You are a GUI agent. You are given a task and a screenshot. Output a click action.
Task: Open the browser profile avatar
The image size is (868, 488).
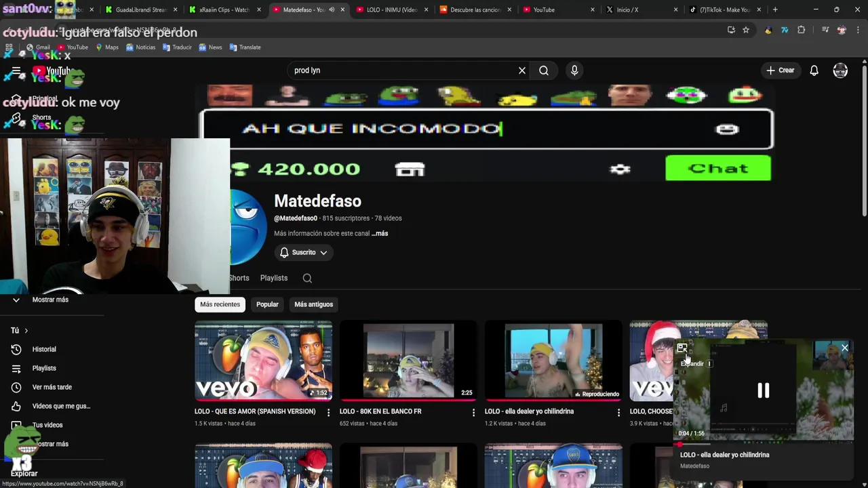click(x=842, y=30)
